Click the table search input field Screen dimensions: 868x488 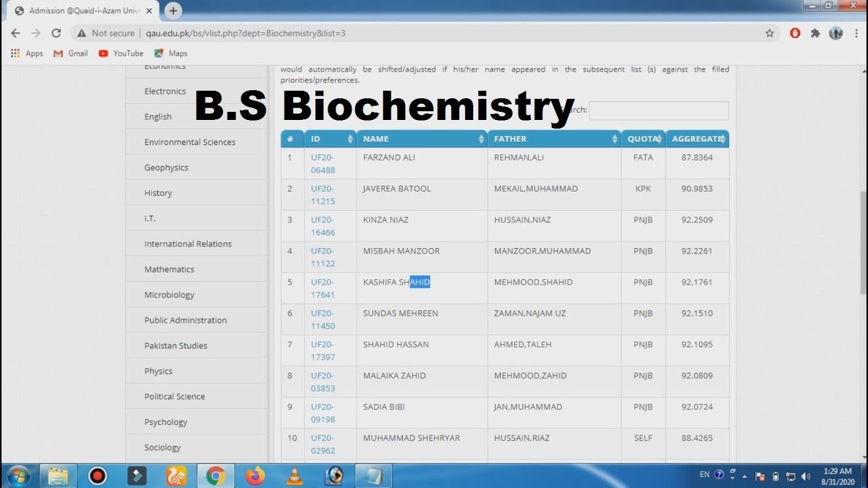(x=658, y=110)
